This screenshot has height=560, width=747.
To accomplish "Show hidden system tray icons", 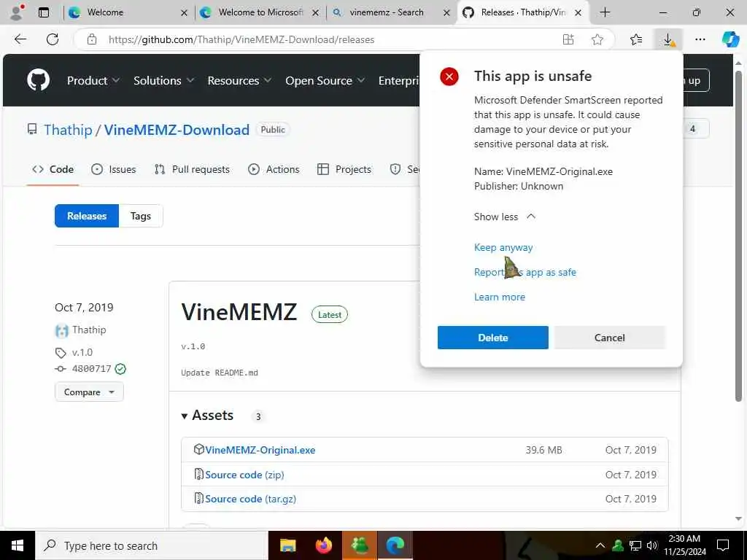I will (x=600, y=545).
